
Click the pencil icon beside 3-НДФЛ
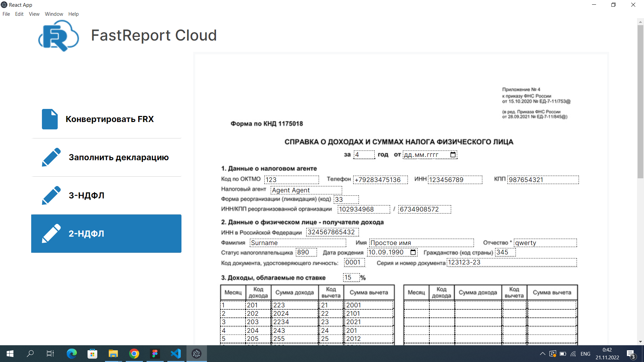(51, 195)
